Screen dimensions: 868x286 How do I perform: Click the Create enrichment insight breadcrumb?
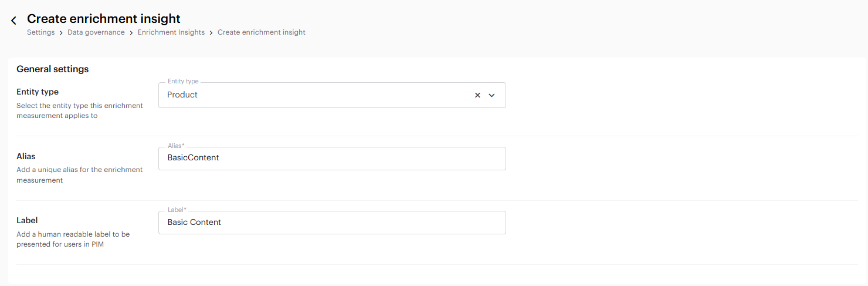pos(261,32)
